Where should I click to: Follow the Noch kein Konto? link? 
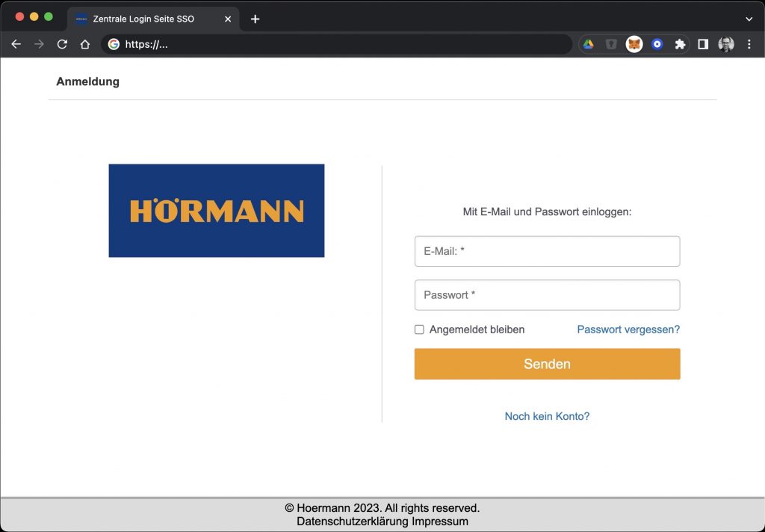(547, 416)
